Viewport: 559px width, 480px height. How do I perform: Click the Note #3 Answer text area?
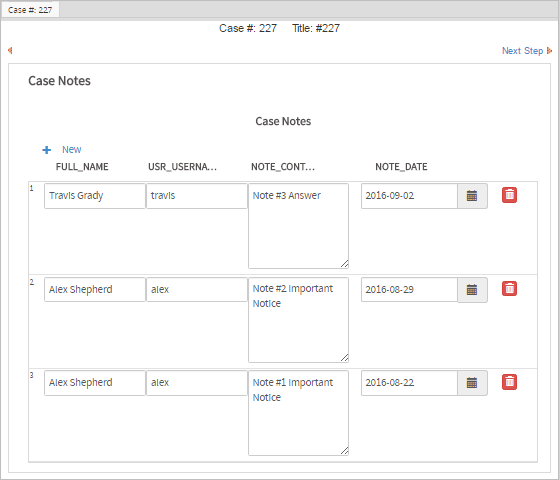click(x=298, y=226)
